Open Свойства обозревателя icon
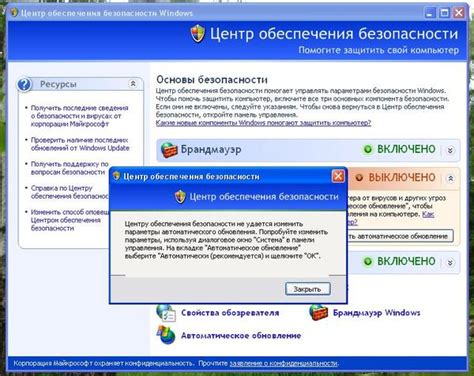This screenshot has width=474, height=376. pyautogui.click(x=166, y=313)
